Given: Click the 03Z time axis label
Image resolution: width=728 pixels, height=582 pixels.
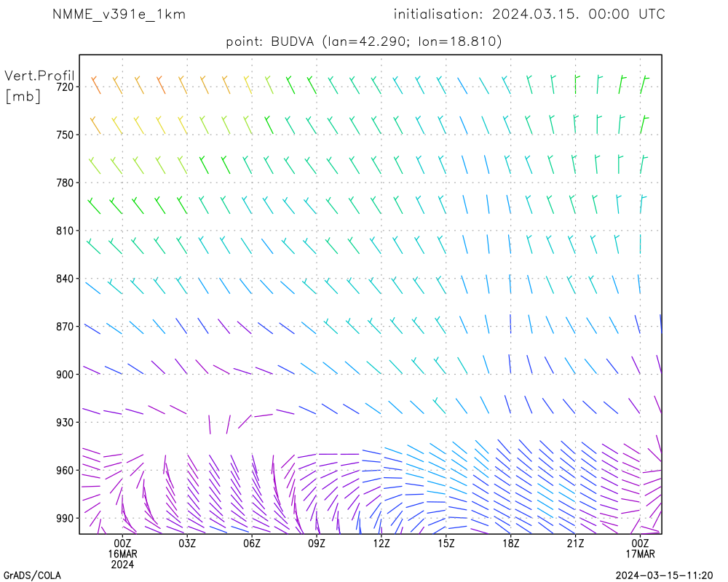Looking at the screenshot, I should tap(187, 543).
